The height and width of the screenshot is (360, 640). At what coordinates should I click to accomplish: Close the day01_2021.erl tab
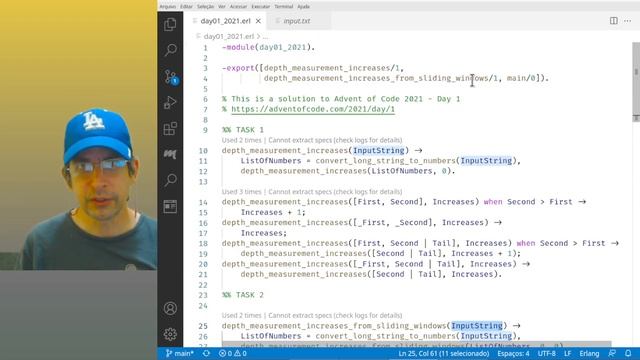258,21
